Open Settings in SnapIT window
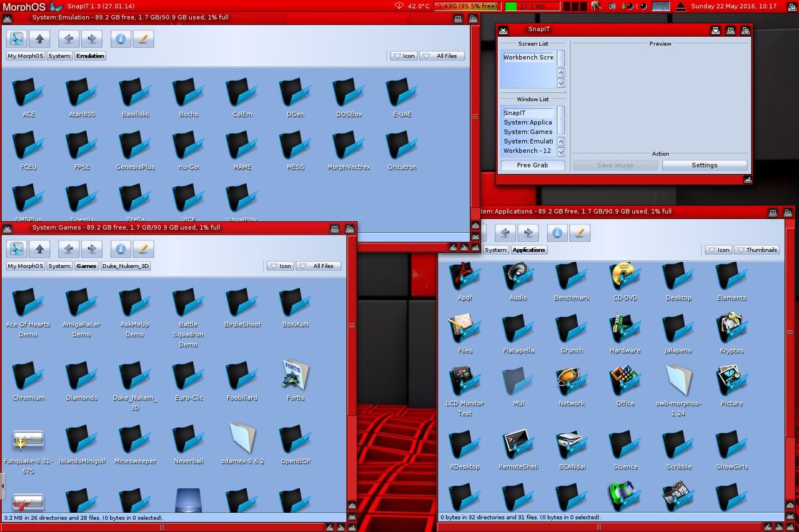The width and height of the screenshot is (799, 532). pos(704,165)
